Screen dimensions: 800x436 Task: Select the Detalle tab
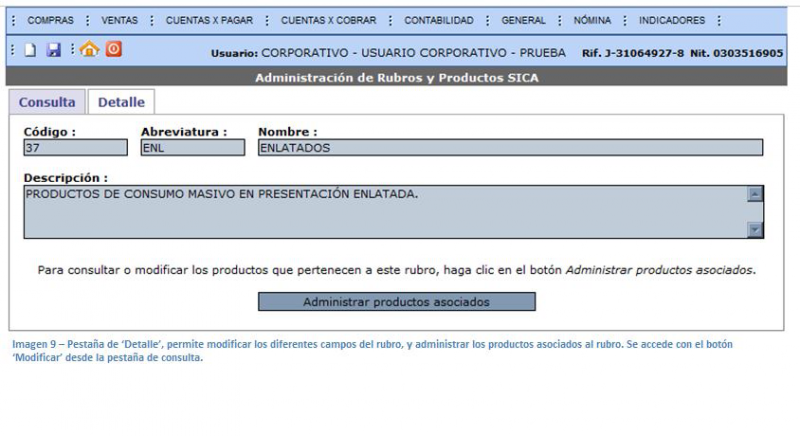click(x=121, y=102)
